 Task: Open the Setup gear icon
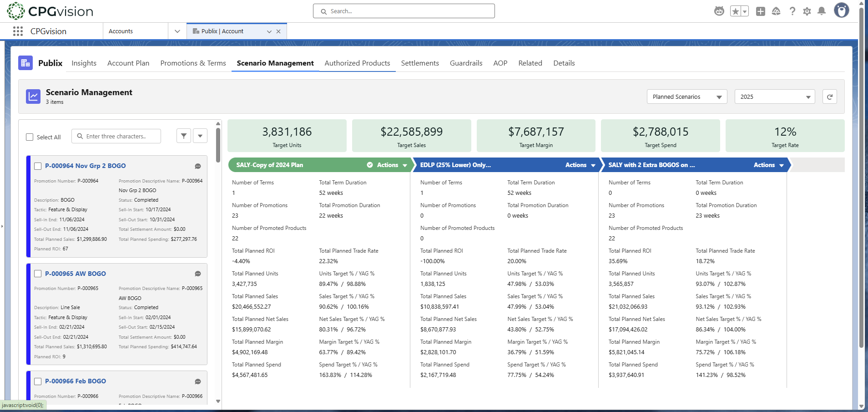(807, 11)
